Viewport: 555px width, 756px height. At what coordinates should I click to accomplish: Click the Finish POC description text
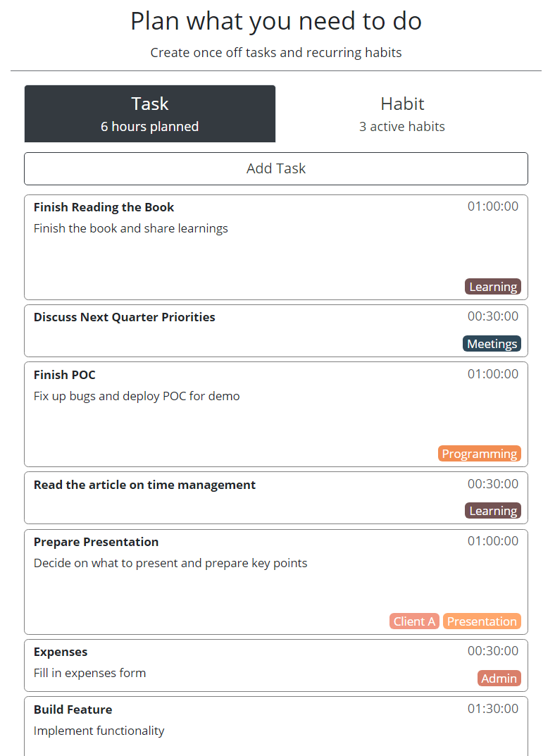[x=137, y=396]
